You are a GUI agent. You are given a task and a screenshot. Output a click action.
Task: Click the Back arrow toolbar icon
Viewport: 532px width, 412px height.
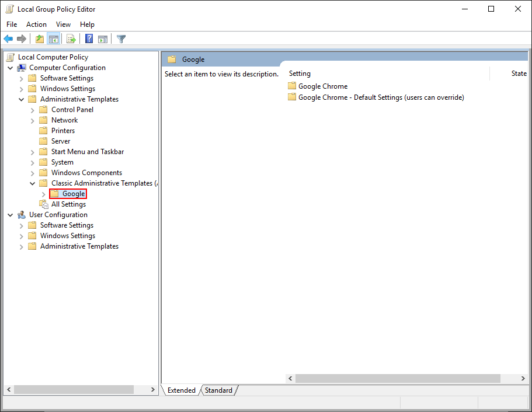point(8,39)
